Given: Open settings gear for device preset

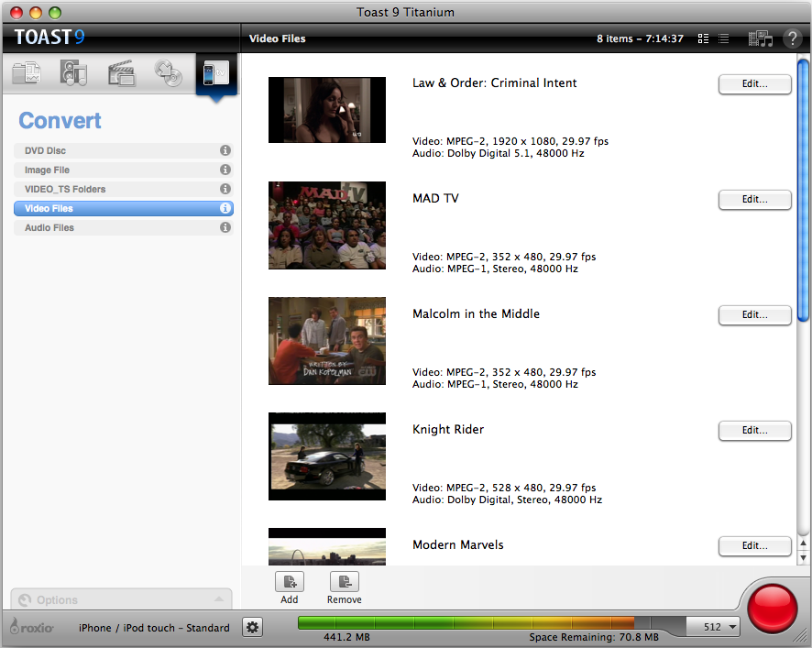Looking at the screenshot, I should tap(252, 627).
